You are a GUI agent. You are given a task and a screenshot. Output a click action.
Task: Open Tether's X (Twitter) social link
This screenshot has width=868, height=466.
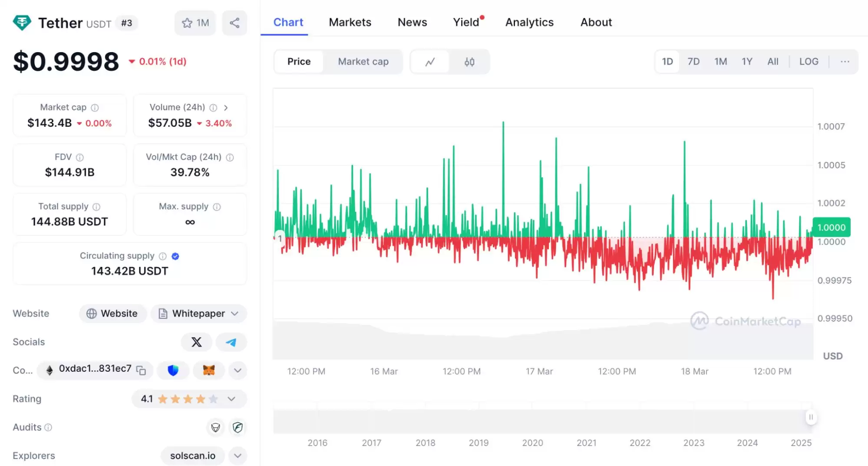[196, 342]
